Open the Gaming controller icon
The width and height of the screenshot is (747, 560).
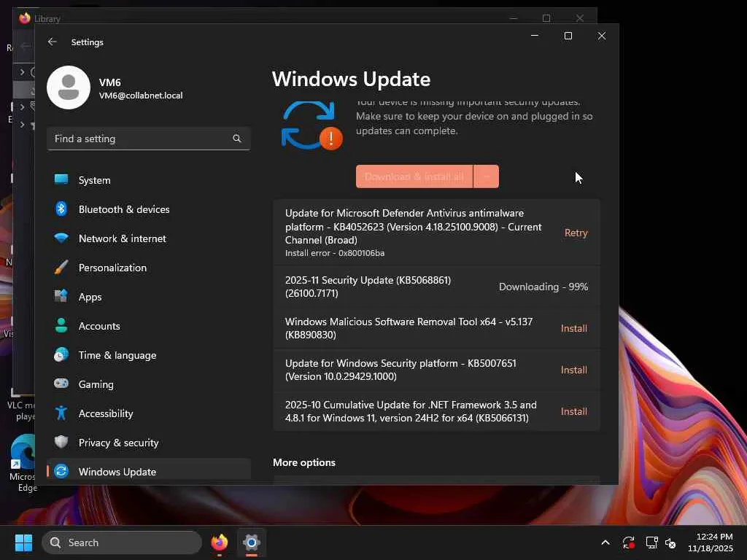point(61,384)
